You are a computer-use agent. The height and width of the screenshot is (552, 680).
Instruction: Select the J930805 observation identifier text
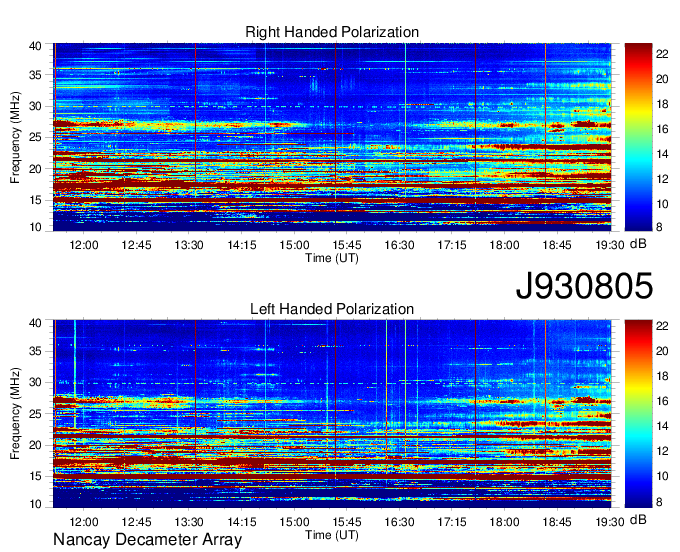coord(584,286)
